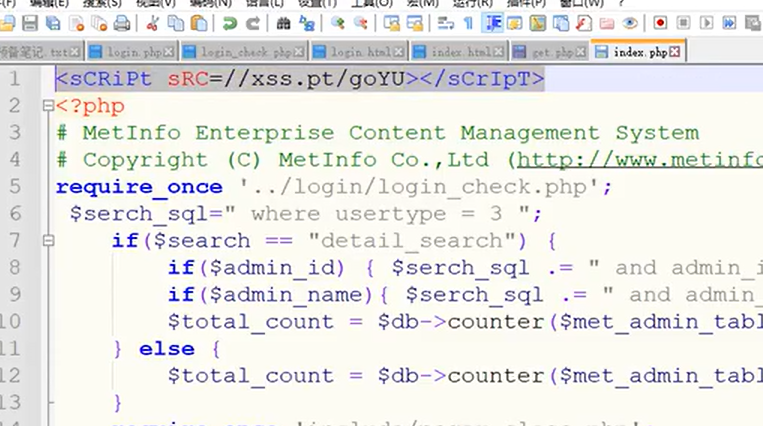
Task: Toggle synchronize vertical scrolling icon
Action: pyautogui.click(x=391, y=23)
